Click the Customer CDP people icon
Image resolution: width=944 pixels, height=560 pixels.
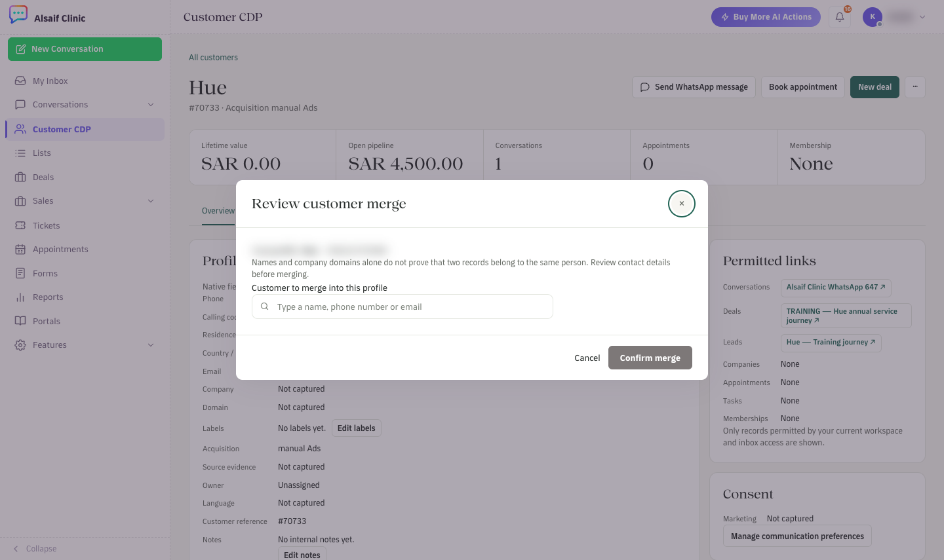pos(20,129)
